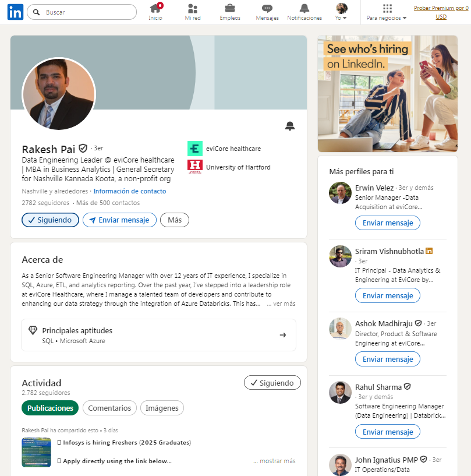Click 2.782 seguidores under Actividad
Image resolution: width=471 pixels, height=476 pixels.
point(46,393)
